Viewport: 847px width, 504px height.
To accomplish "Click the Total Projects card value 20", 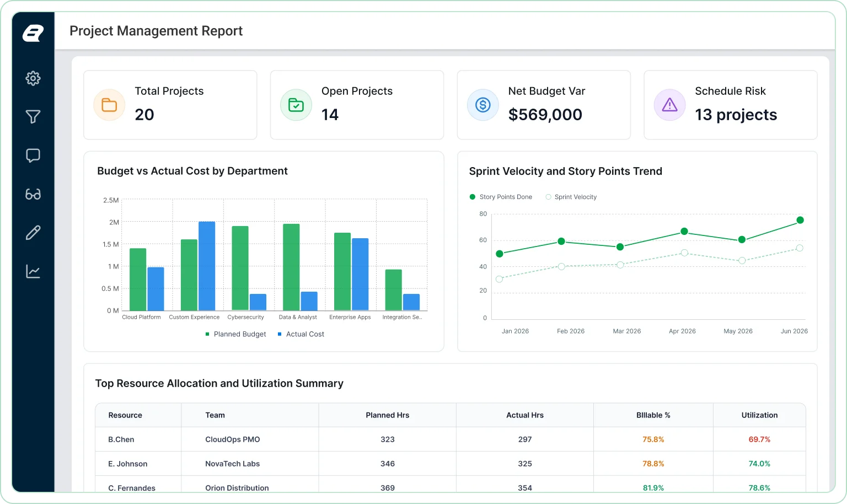I will point(144,115).
